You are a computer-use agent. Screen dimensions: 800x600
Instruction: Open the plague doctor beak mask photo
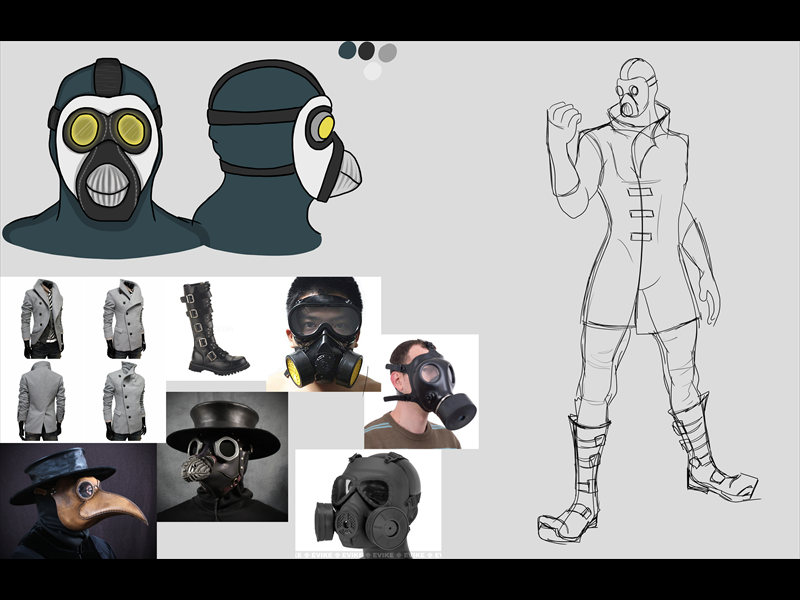78,500
